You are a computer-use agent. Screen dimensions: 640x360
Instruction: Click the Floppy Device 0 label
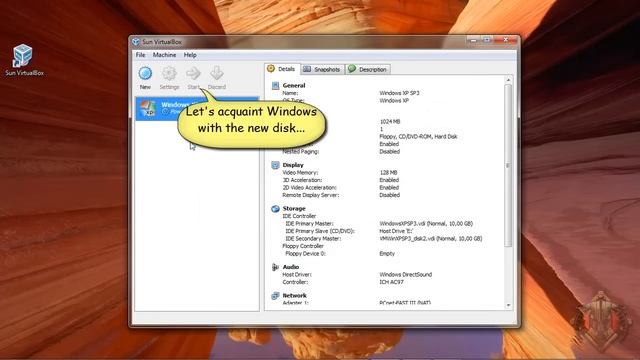(305, 253)
